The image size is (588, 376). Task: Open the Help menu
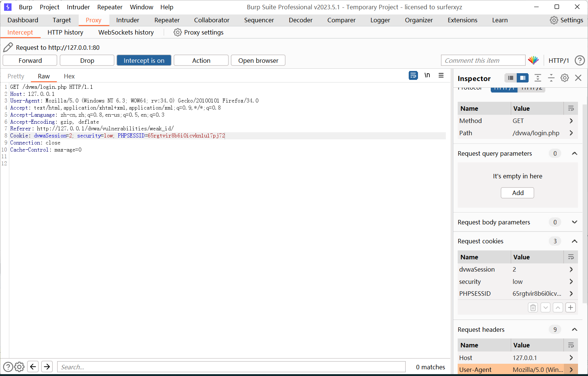pyautogui.click(x=167, y=7)
